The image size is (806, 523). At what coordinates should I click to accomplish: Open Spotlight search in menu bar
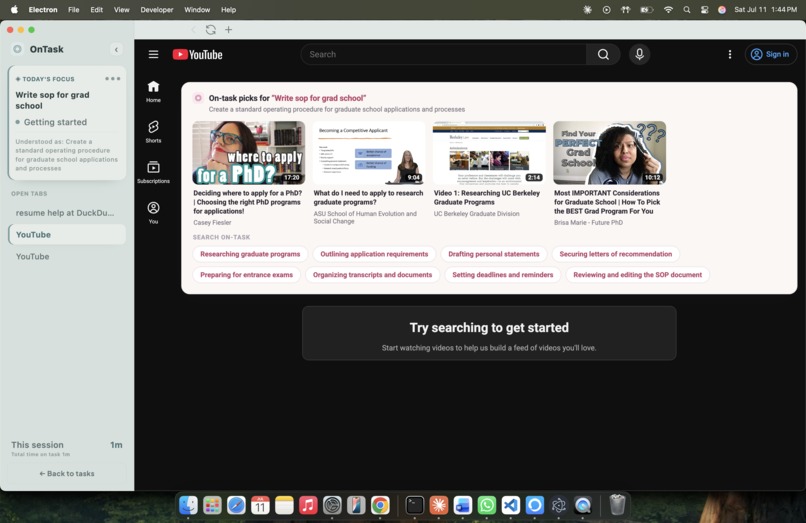tap(686, 10)
